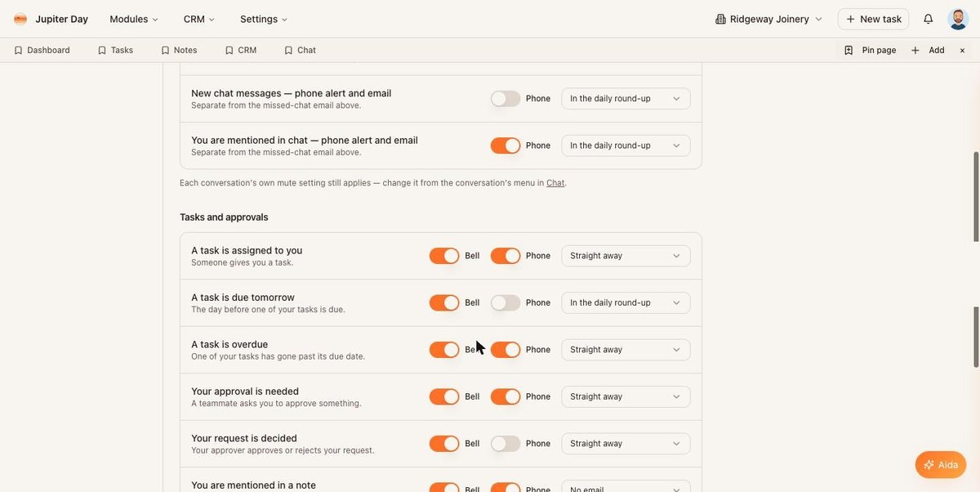
Task: Toggle Phone for your request is decided
Action: tap(506, 444)
